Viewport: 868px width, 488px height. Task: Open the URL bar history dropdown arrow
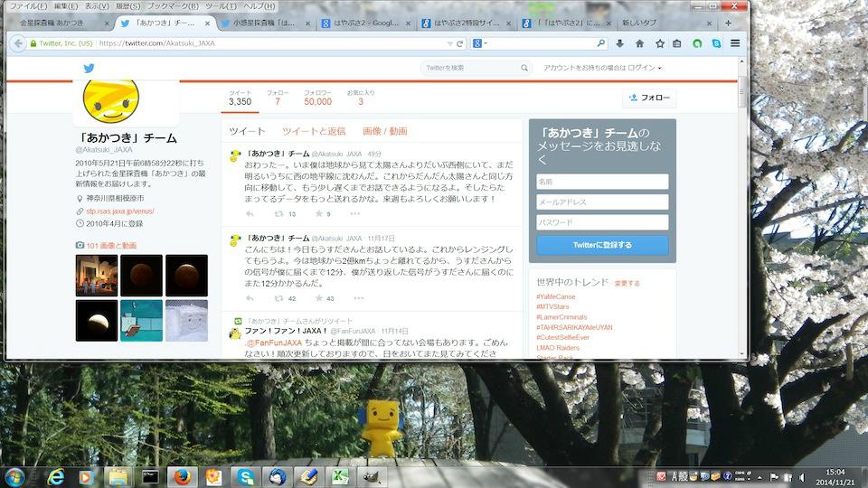[449, 43]
